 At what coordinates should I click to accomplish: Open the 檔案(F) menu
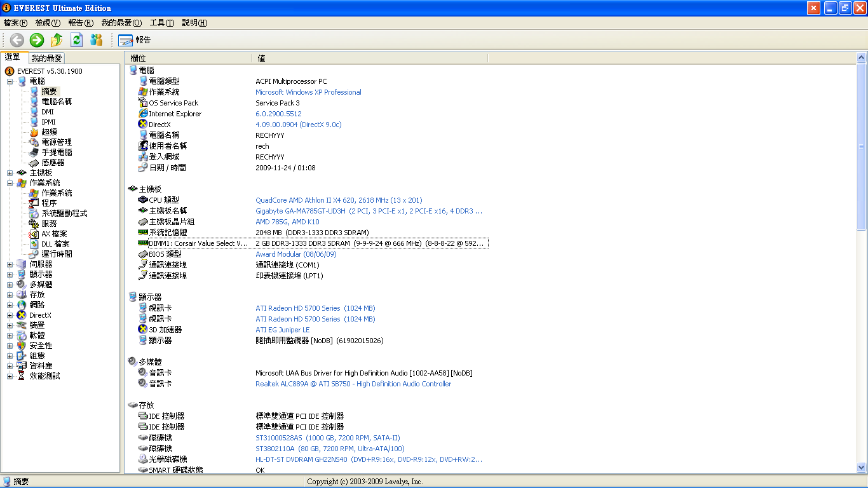(x=16, y=23)
